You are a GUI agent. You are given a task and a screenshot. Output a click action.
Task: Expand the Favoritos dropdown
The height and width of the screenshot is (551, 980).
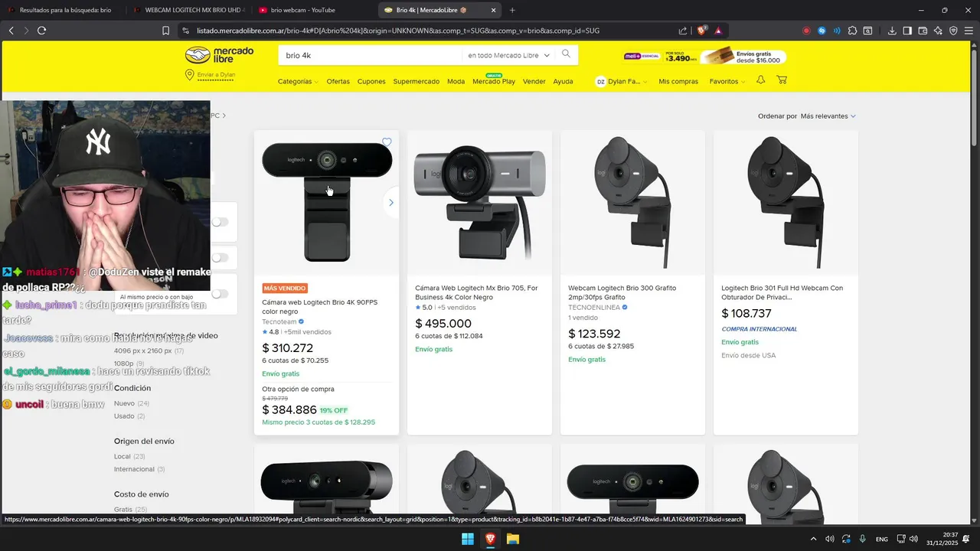727,81
